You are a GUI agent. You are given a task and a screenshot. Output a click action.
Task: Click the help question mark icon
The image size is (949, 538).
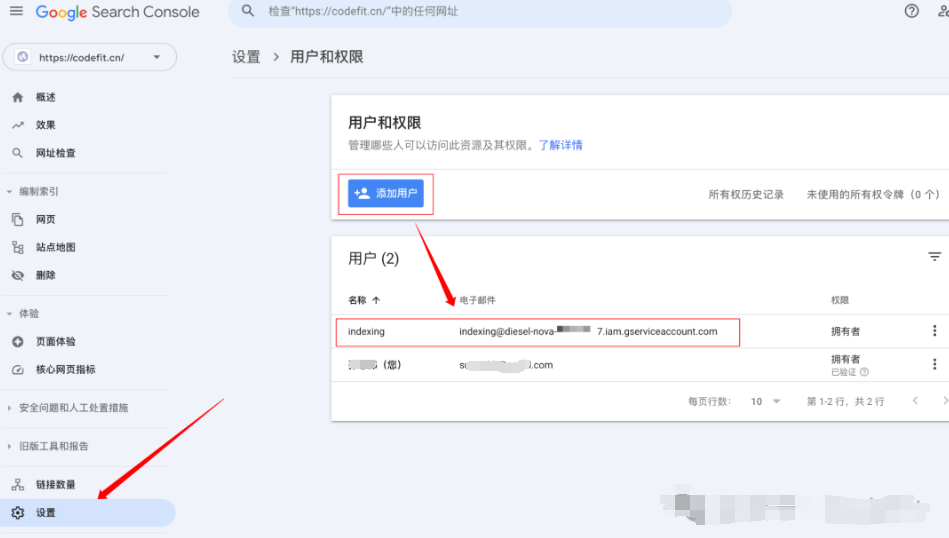click(911, 12)
